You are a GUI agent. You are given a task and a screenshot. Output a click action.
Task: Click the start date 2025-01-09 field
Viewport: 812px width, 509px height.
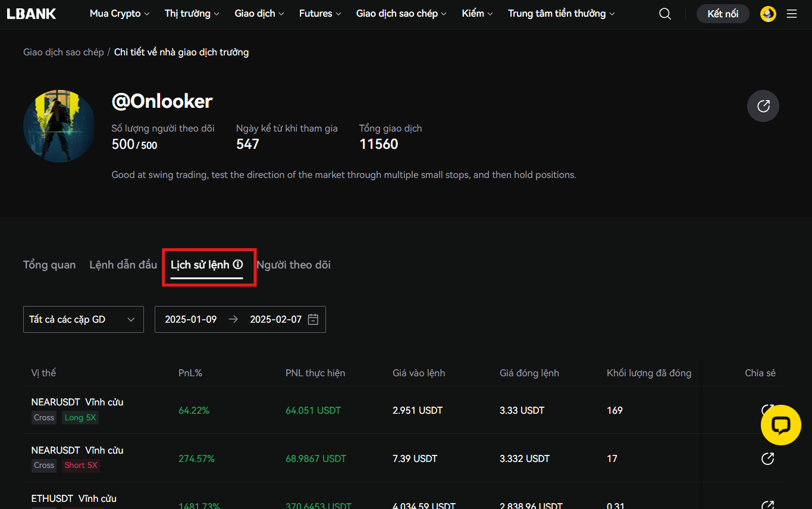click(x=191, y=319)
